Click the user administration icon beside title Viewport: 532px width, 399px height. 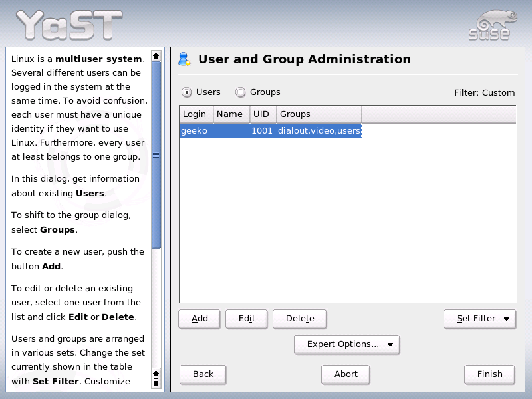point(185,59)
